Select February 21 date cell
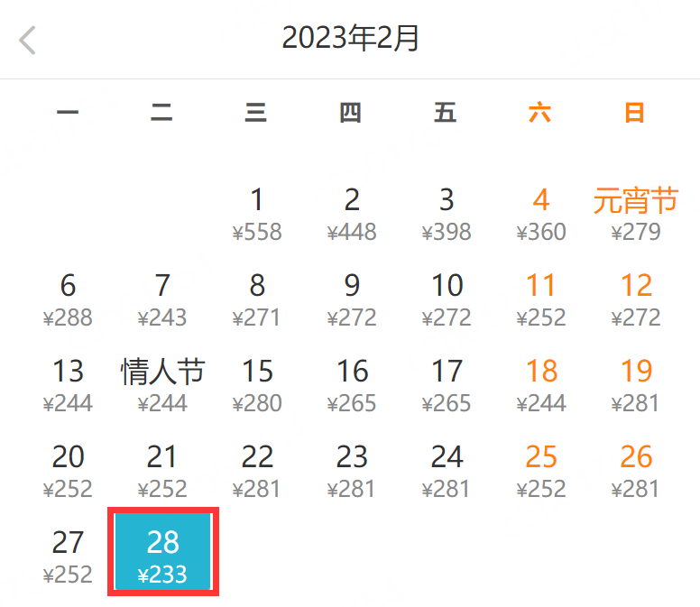 (x=162, y=472)
